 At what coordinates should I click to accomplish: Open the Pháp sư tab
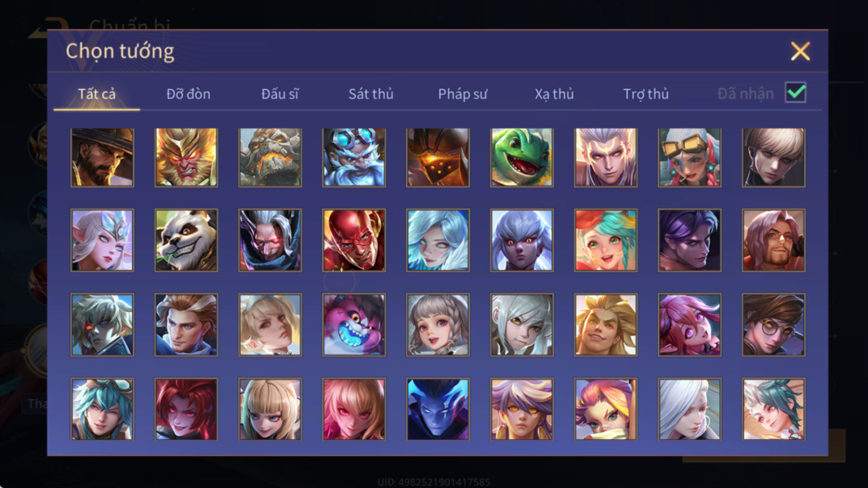[462, 94]
